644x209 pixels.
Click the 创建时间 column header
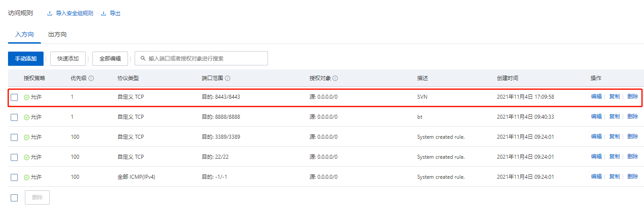pyautogui.click(x=508, y=78)
